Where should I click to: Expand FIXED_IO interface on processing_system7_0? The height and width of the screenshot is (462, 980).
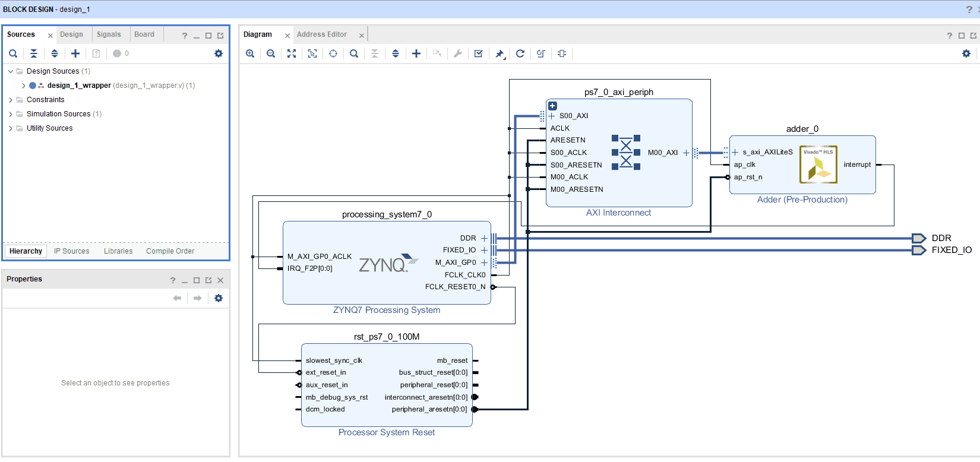click(x=484, y=250)
